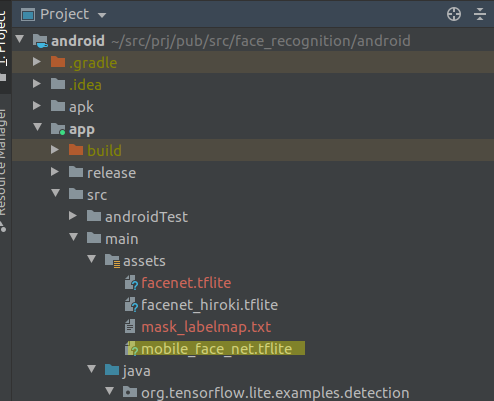Select mask_labelmap.txt file
Viewport: 494px width, 401px height.
pos(206,327)
